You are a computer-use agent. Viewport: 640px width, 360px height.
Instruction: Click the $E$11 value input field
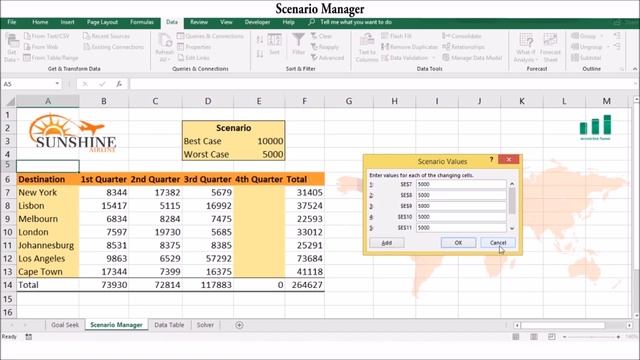pos(461,227)
